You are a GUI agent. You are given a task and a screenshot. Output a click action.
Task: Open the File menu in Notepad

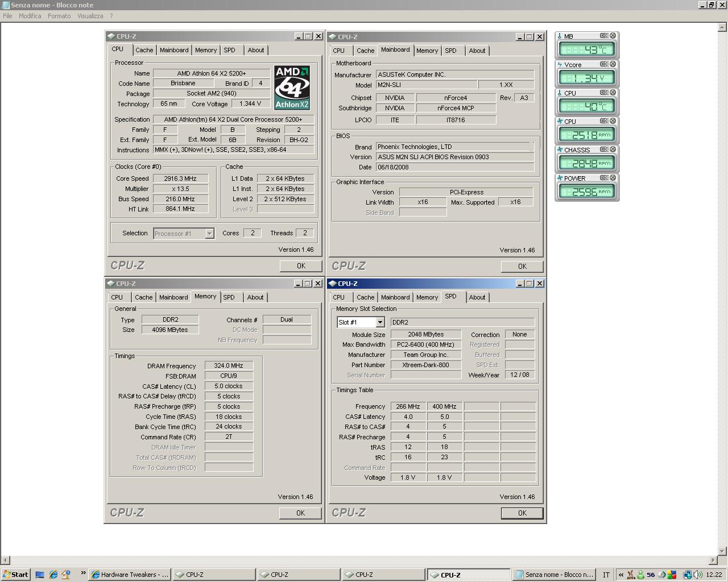coord(7,16)
